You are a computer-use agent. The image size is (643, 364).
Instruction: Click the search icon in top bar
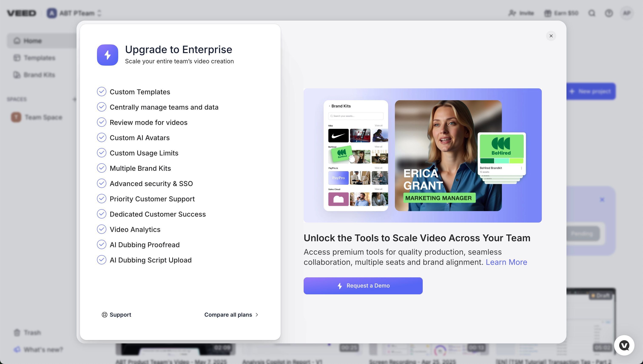[592, 13]
